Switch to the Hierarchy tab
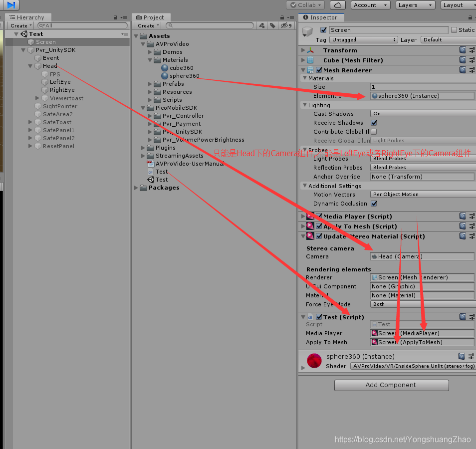Viewport: 476px width, 449px height. point(27,17)
